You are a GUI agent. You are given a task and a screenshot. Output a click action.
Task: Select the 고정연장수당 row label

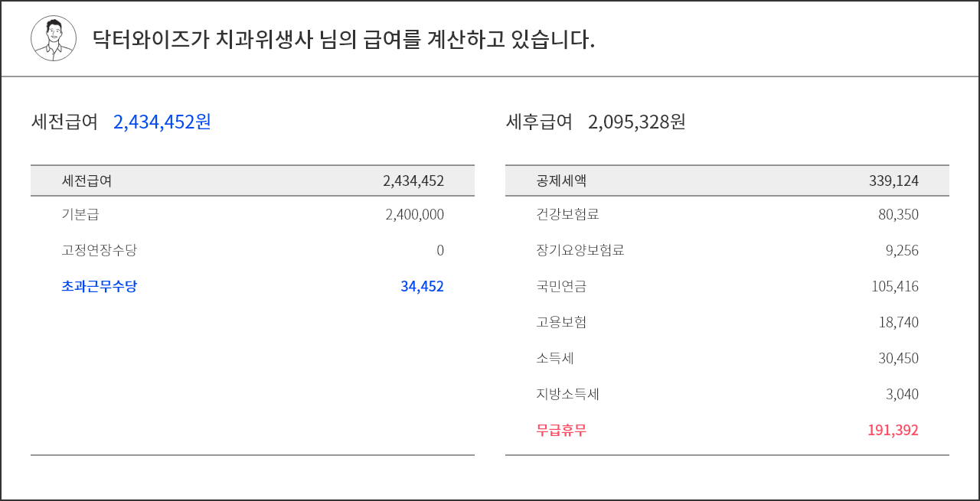pos(100,250)
